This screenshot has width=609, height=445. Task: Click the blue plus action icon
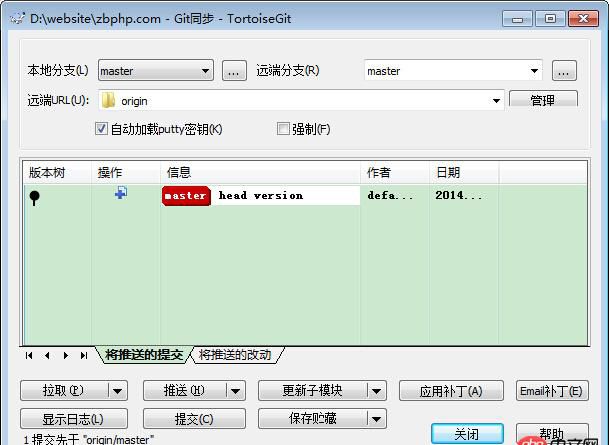(x=121, y=193)
